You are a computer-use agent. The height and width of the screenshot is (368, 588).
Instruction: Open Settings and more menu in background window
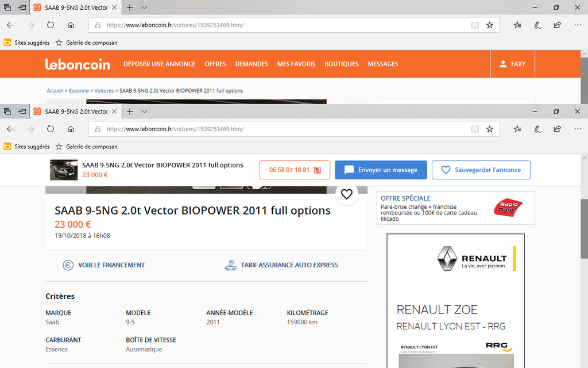click(x=578, y=25)
